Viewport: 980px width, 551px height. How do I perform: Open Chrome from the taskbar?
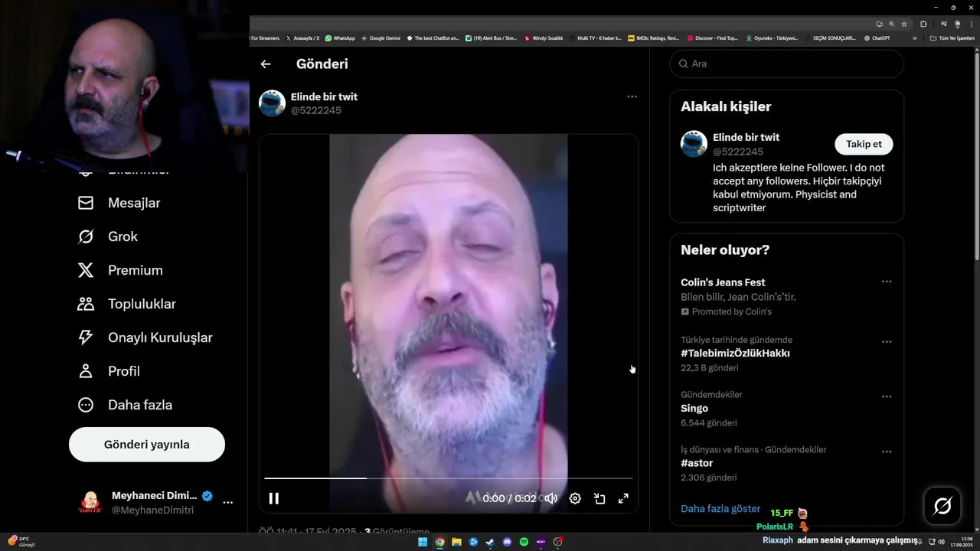pos(439,542)
